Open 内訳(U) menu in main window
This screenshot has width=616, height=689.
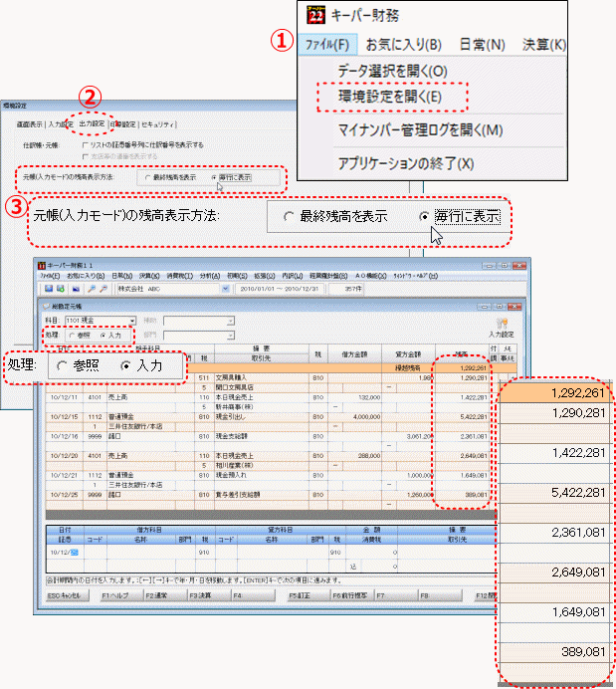coord(292,276)
